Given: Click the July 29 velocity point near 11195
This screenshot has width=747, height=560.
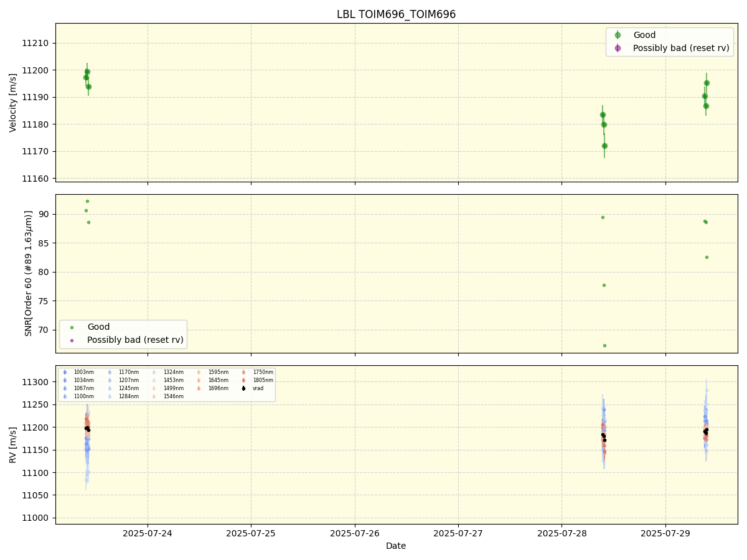Looking at the screenshot, I should [x=707, y=83].
